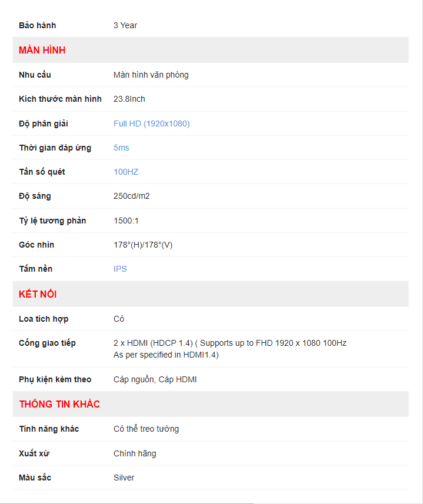Click the IPS panel type link
423x504 pixels.
tap(120, 269)
